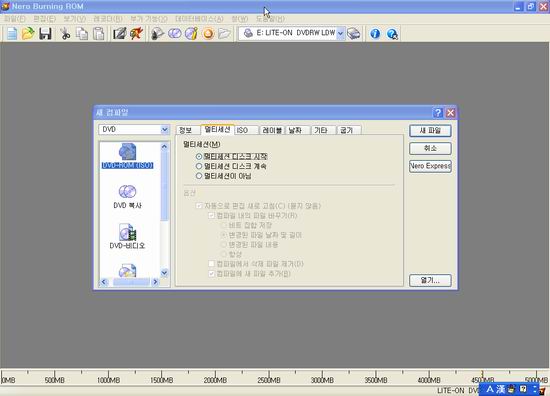Viewport: 550px width, 396px height.
Task: Click the dialog's question mark help button
Action: coord(438,113)
